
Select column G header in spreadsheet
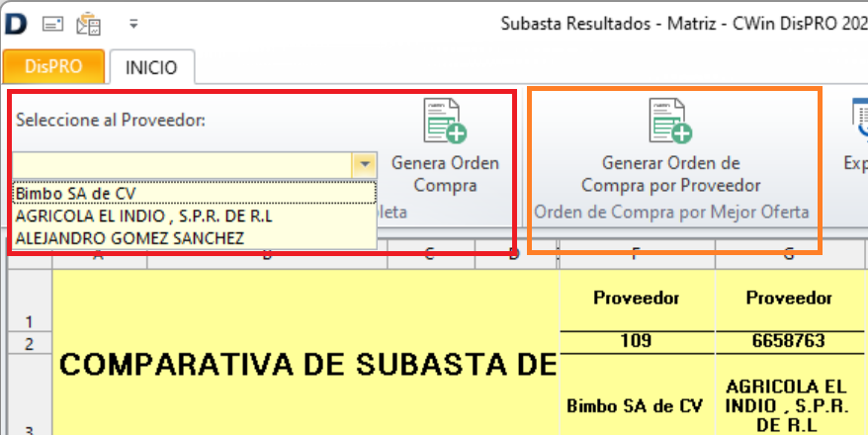pos(789,255)
